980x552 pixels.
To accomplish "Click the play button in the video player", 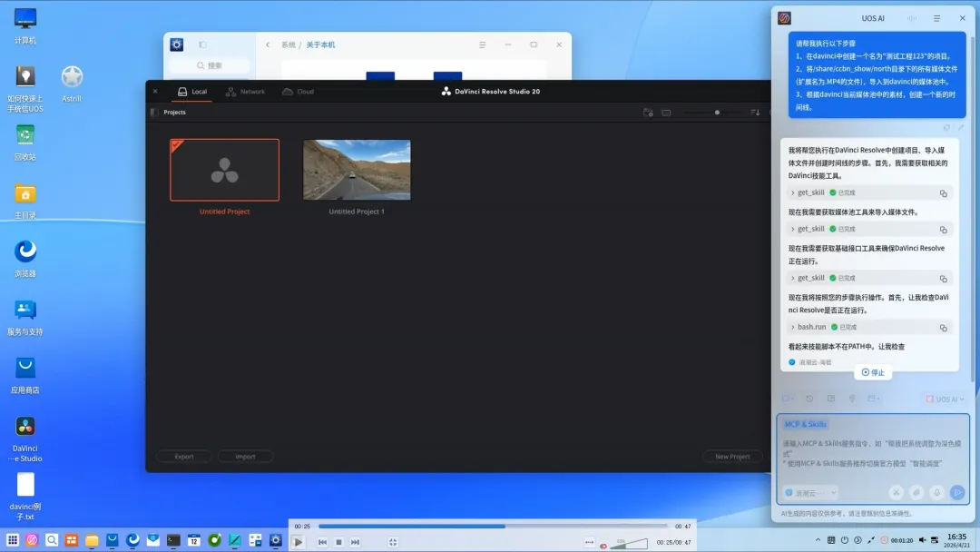I will (299, 542).
